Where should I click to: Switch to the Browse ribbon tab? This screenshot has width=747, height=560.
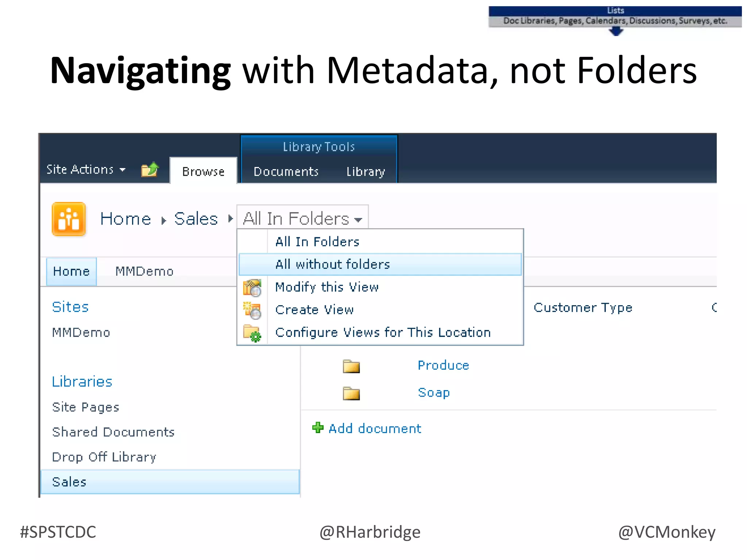203,171
